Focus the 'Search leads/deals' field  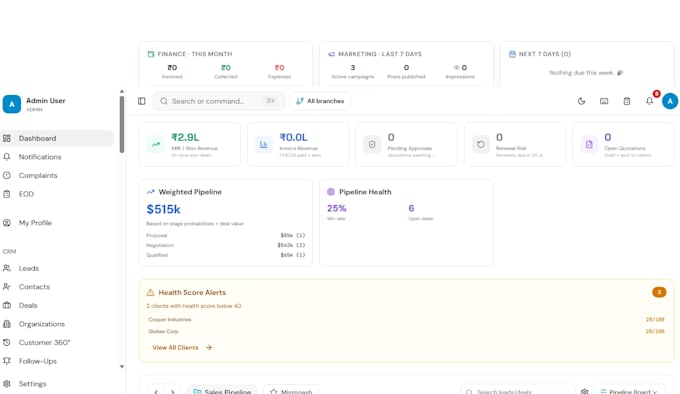[x=518, y=391]
